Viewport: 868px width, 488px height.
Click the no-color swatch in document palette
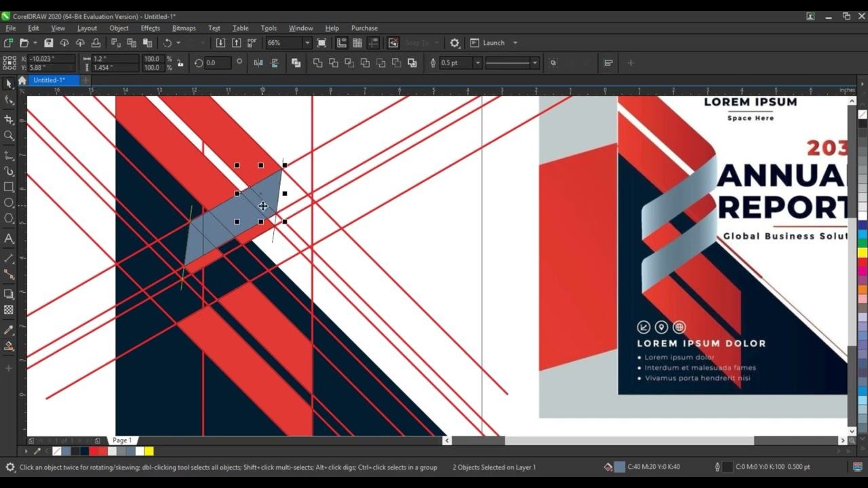coord(57,451)
